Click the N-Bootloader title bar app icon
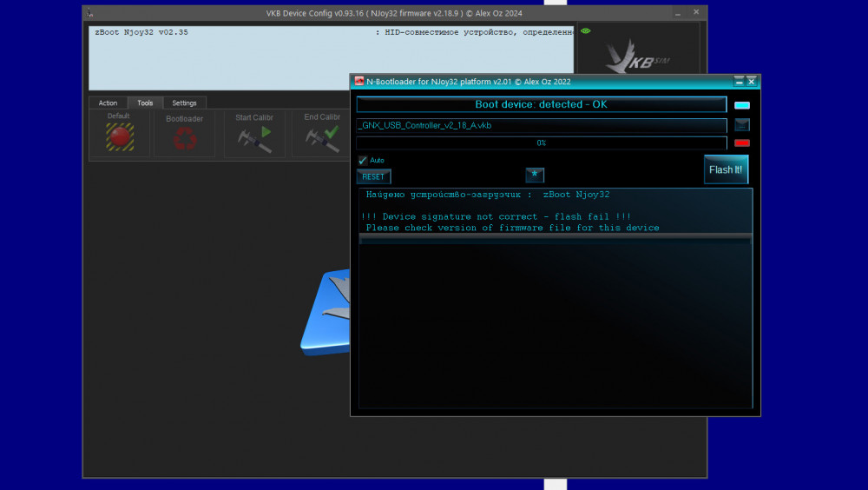 coord(359,81)
